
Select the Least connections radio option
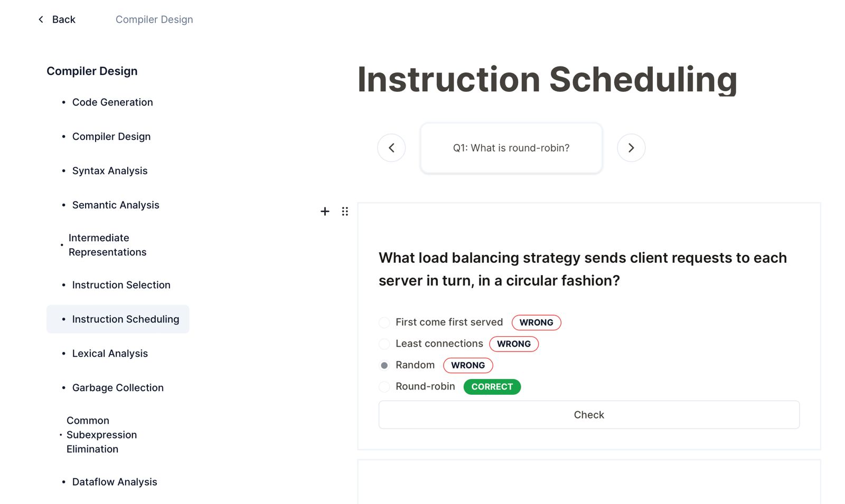coord(384,344)
